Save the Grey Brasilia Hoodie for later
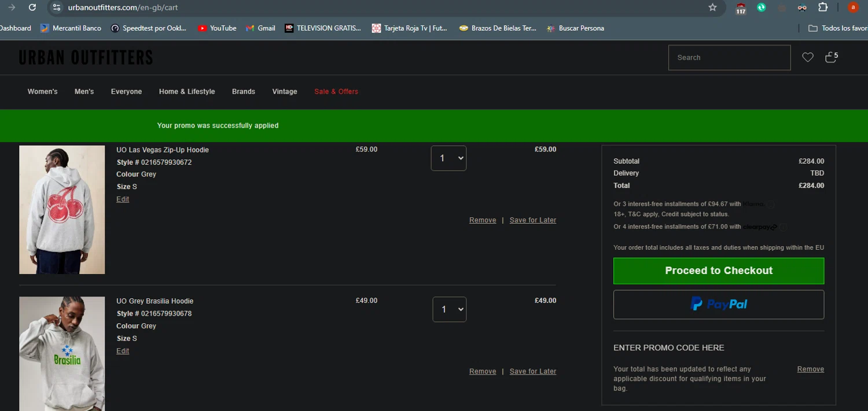This screenshot has width=868, height=411. point(533,372)
